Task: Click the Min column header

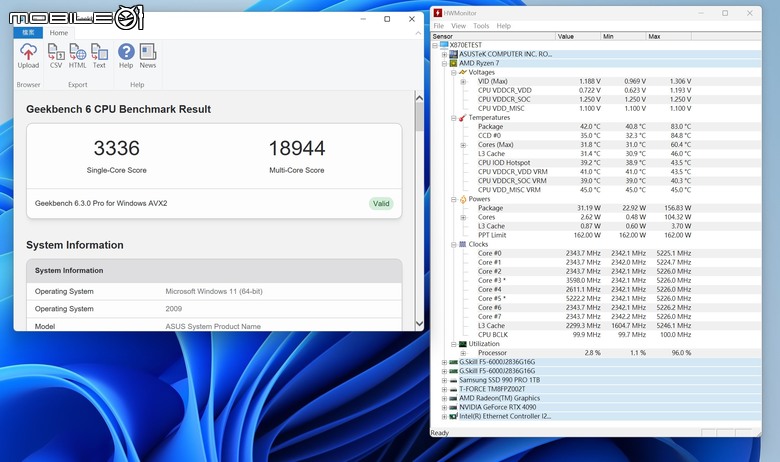Action: (x=623, y=36)
